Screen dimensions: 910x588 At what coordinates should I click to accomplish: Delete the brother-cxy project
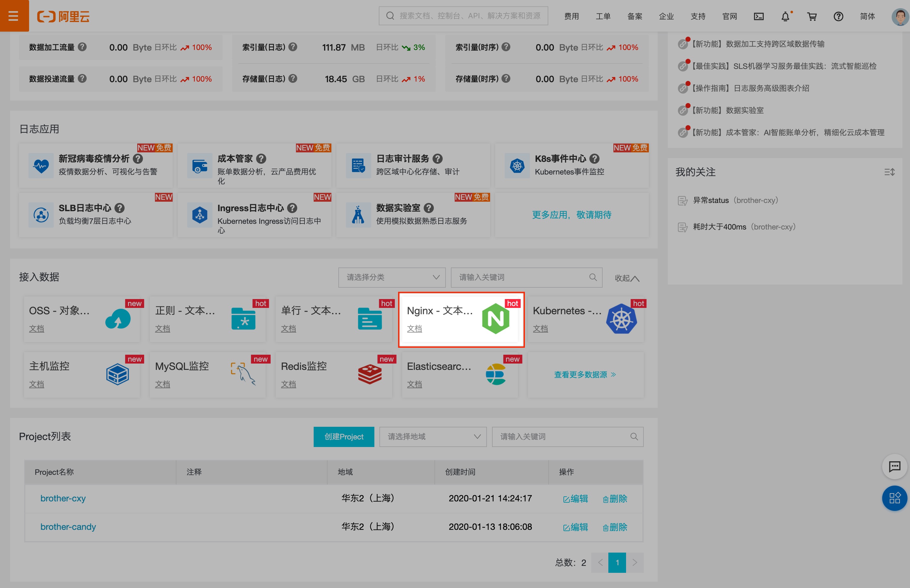(615, 499)
